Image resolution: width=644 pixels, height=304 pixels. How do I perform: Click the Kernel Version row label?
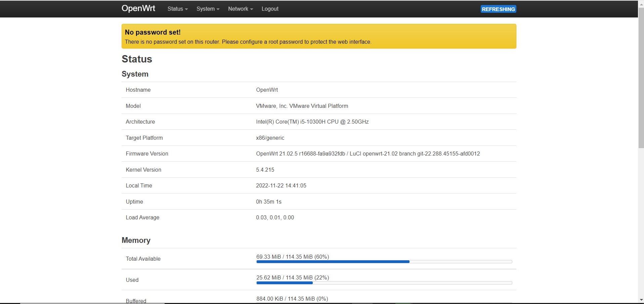click(x=143, y=170)
